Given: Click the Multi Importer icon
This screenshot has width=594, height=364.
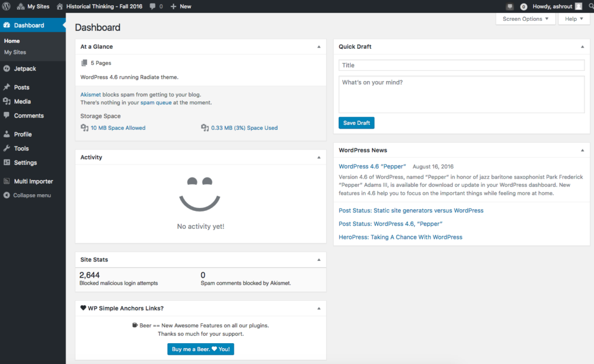Looking at the screenshot, I should pyautogui.click(x=7, y=181).
